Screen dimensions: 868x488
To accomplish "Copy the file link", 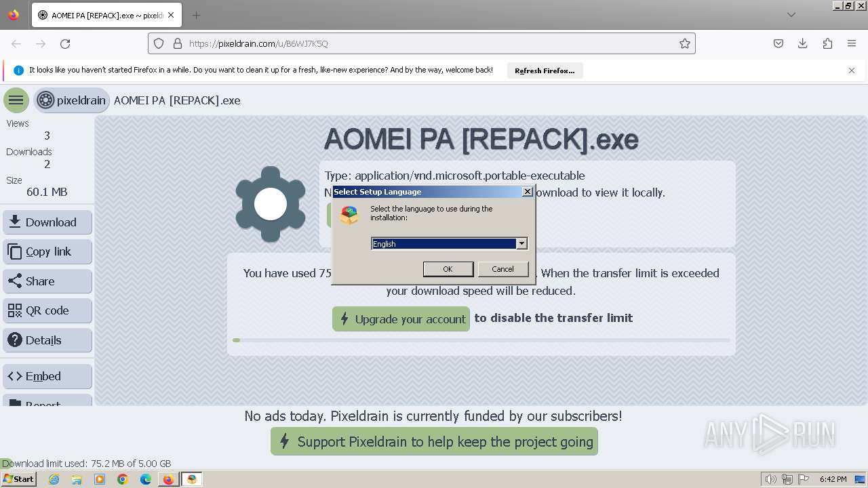I will [x=47, y=251].
